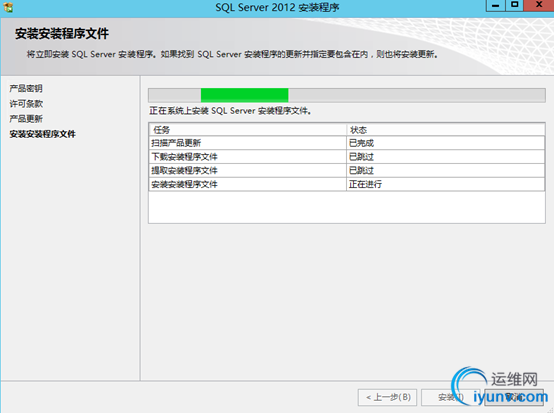Click the 安装安装程序文件 page heading

pos(61,34)
